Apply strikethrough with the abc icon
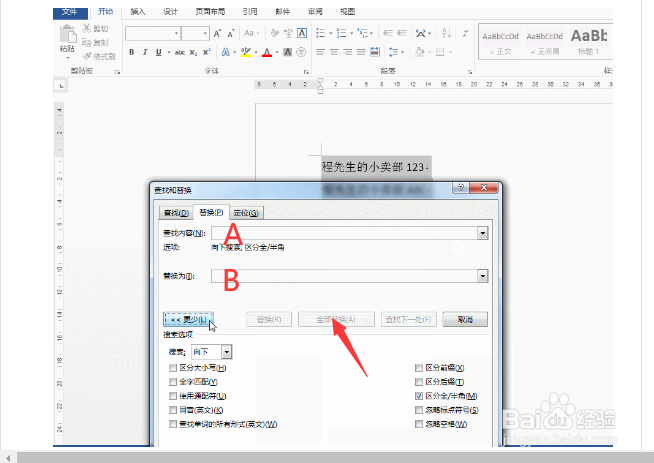The image size is (654, 463). pos(180,52)
